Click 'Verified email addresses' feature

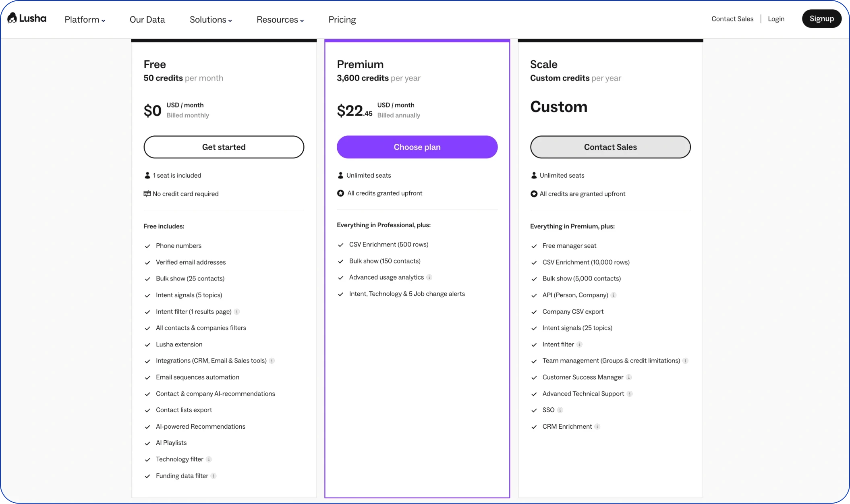pyautogui.click(x=191, y=262)
